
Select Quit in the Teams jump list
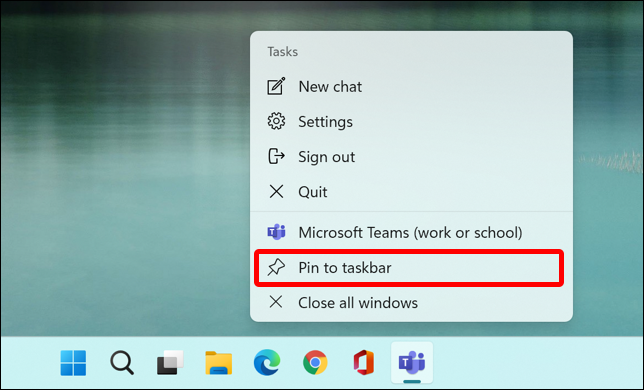pyautogui.click(x=411, y=192)
